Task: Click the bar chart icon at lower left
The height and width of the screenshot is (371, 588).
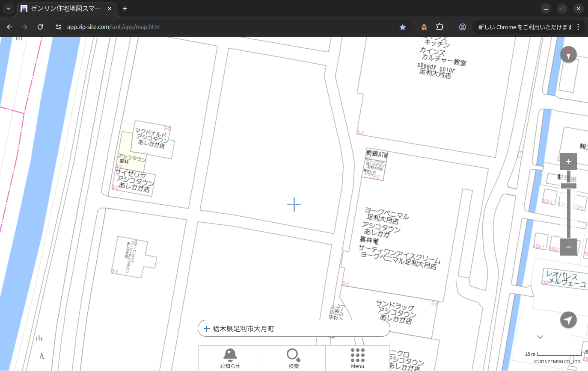Action: coord(39,338)
